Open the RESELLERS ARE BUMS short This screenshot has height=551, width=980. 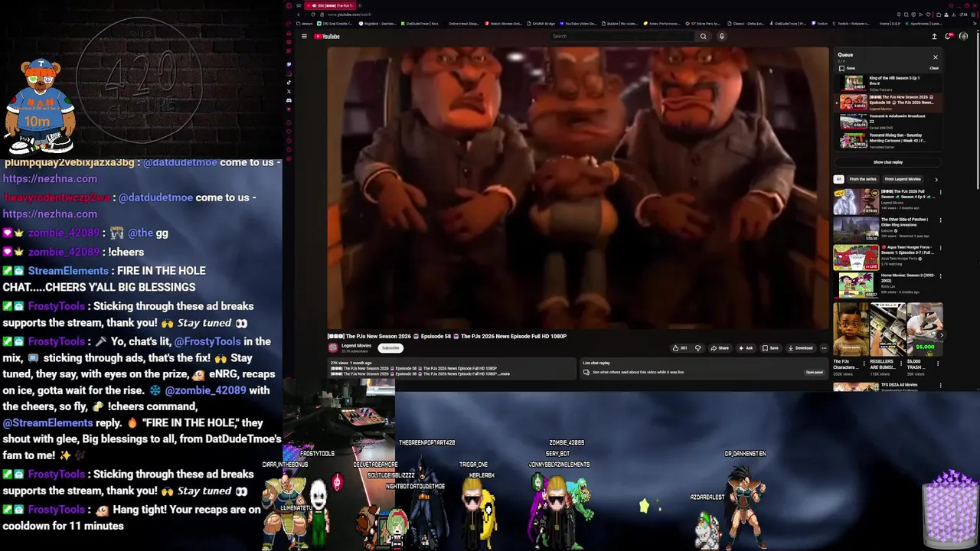coord(887,329)
